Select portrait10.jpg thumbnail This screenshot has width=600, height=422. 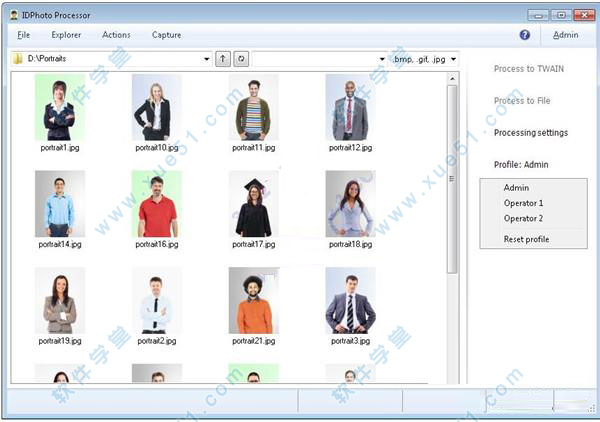click(x=157, y=107)
